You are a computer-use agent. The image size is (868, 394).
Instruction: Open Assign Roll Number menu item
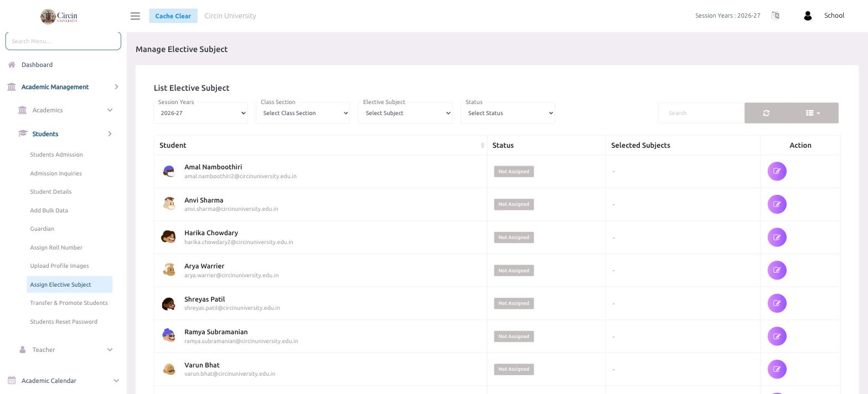pos(56,248)
